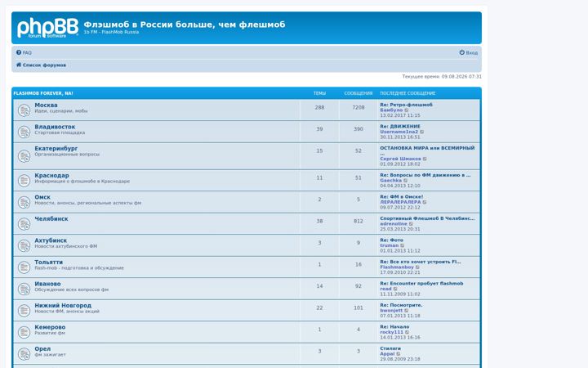View profile of user Бамбуло

pos(391,110)
